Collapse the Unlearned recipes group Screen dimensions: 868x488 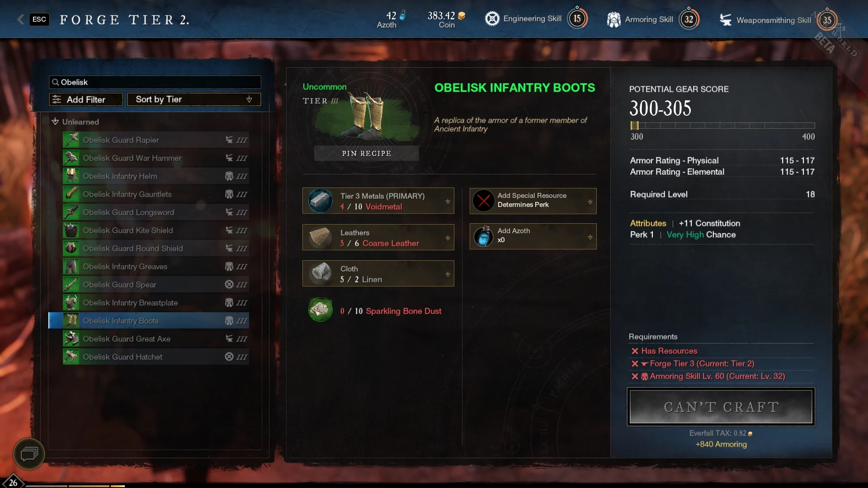tap(55, 122)
